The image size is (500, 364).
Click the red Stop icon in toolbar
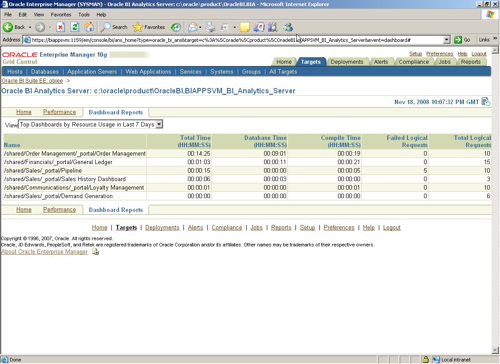tap(60, 27)
